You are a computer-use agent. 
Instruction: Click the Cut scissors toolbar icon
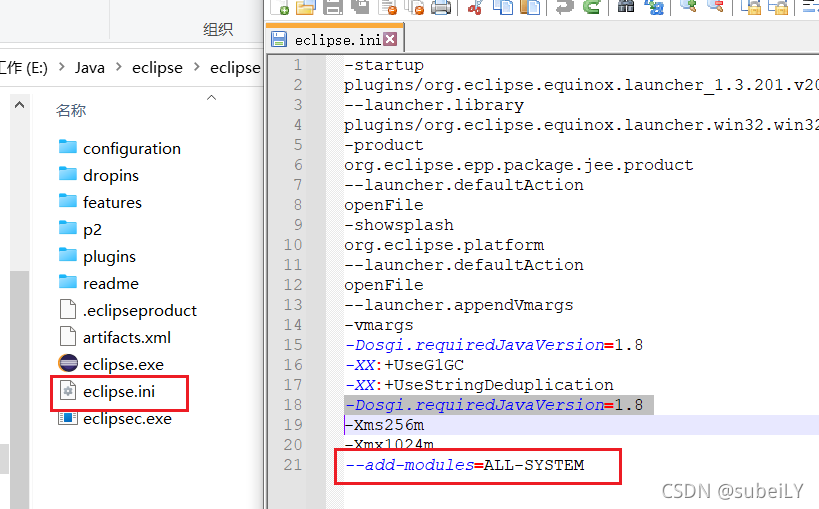[475, 7]
